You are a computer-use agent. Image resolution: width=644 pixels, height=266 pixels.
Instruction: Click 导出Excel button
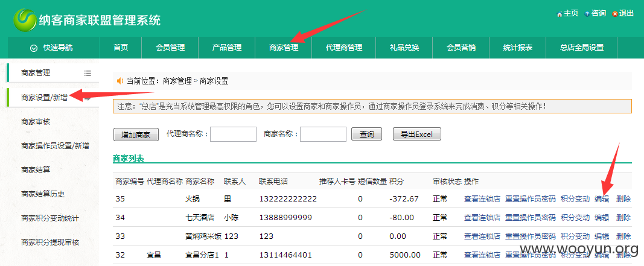tap(417, 134)
